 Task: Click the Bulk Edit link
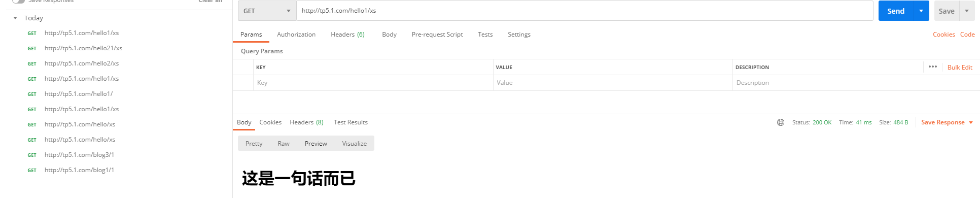[x=960, y=68]
